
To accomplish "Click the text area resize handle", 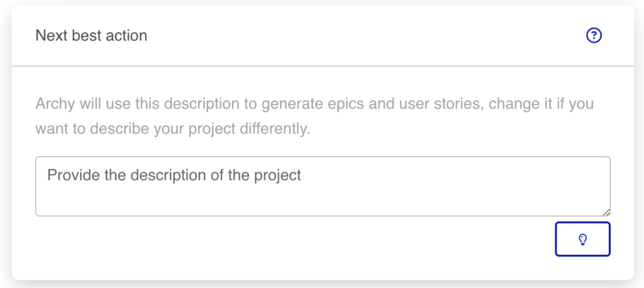I will (607, 213).
